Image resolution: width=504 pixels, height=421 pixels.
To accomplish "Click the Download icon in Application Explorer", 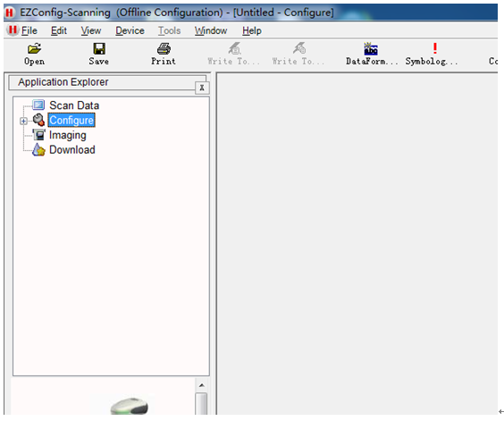I will pos(38,149).
